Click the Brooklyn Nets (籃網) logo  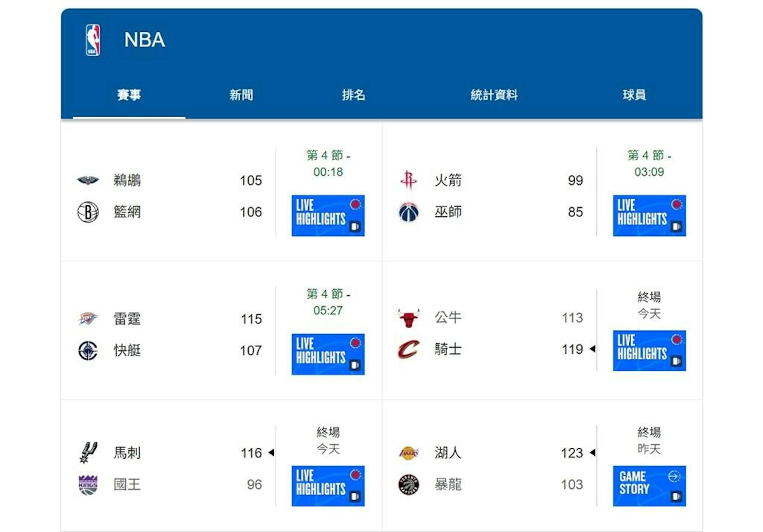pos(88,212)
